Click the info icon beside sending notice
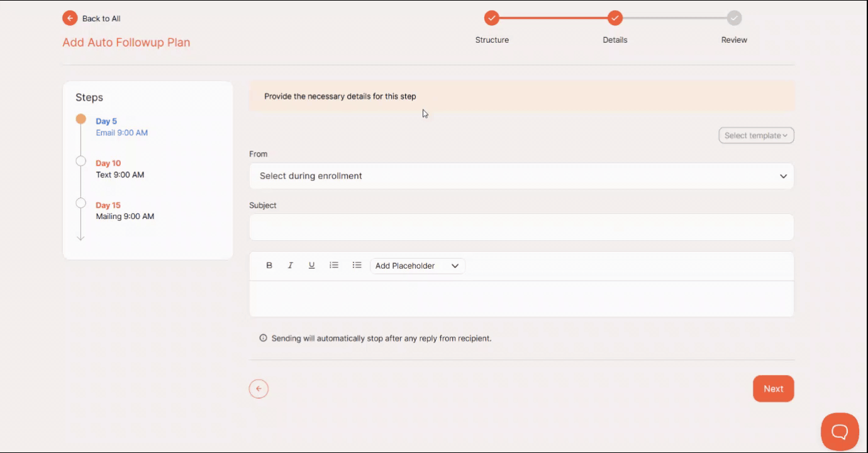 tap(263, 338)
